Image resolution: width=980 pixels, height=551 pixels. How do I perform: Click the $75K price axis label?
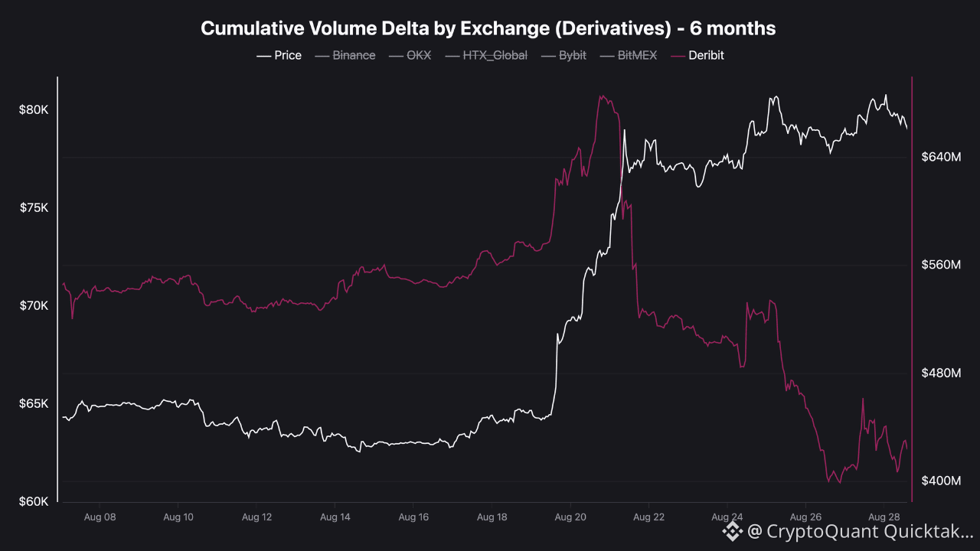coord(34,208)
